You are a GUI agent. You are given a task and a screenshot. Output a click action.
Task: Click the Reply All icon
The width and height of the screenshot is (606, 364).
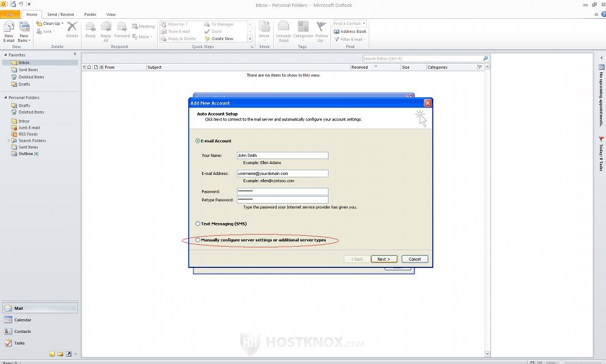tap(106, 27)
